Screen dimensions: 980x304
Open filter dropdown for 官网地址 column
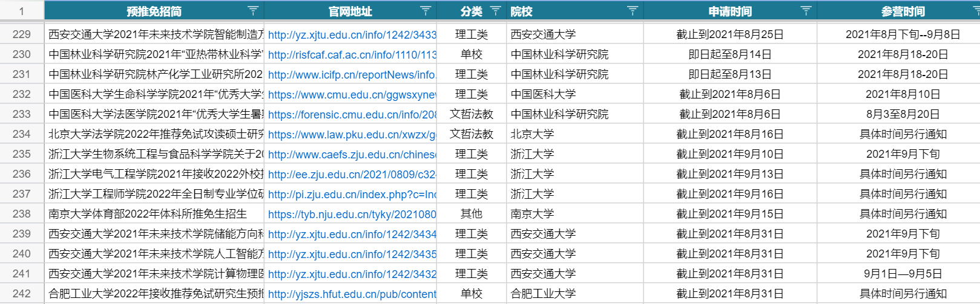click(x=426, y=11)
